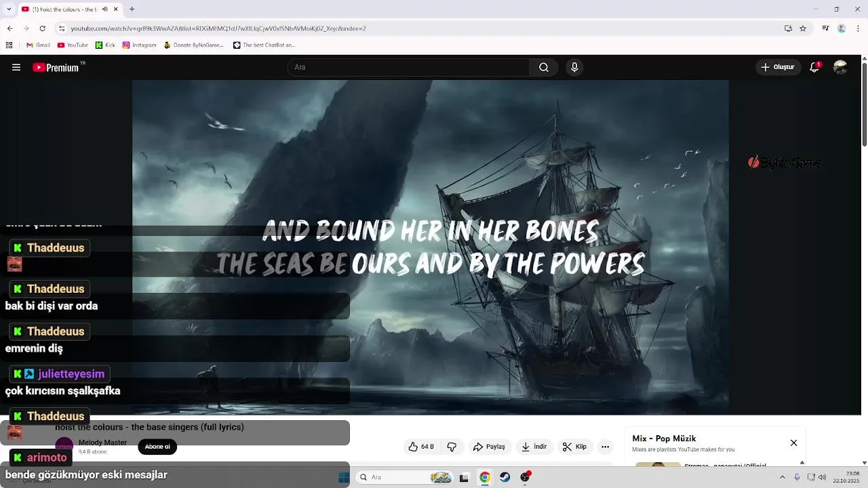
Task: Open the YouTube bookmark
Action: (73, 45)
